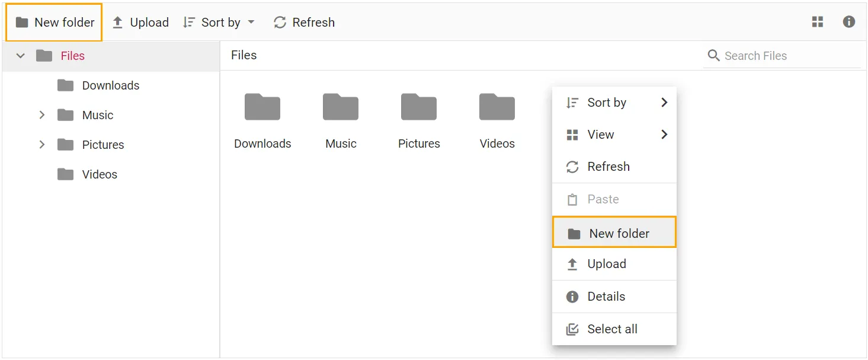This screenshot has width=868, height=360.
Task: Click the search magnifier icon
Action: (714, 56)
